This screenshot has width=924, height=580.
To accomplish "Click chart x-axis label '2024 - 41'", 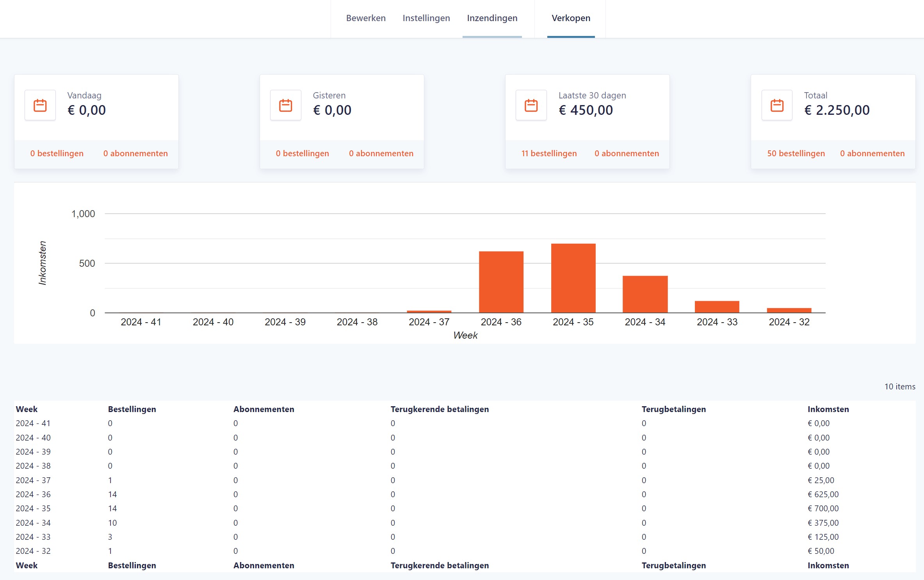I will point(141,322).
